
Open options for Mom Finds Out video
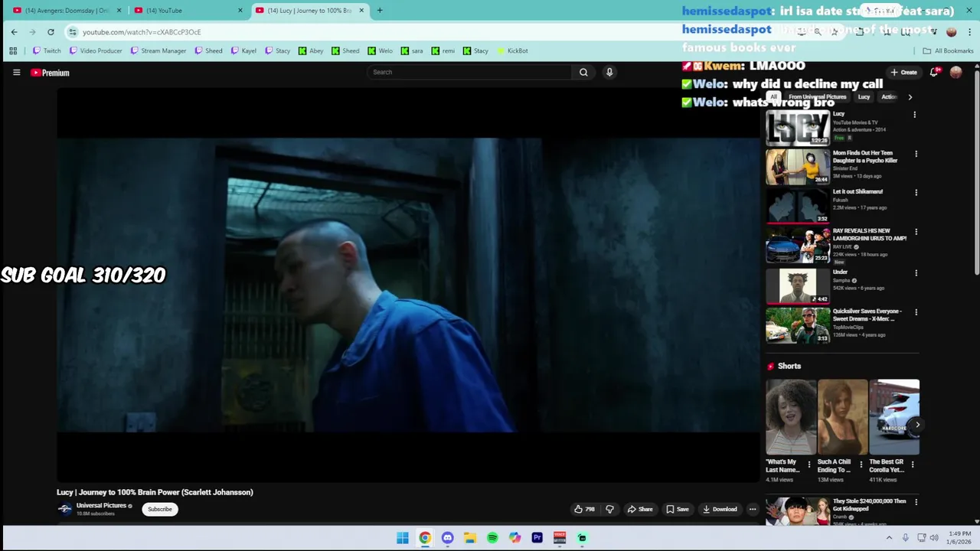point(916,154)
